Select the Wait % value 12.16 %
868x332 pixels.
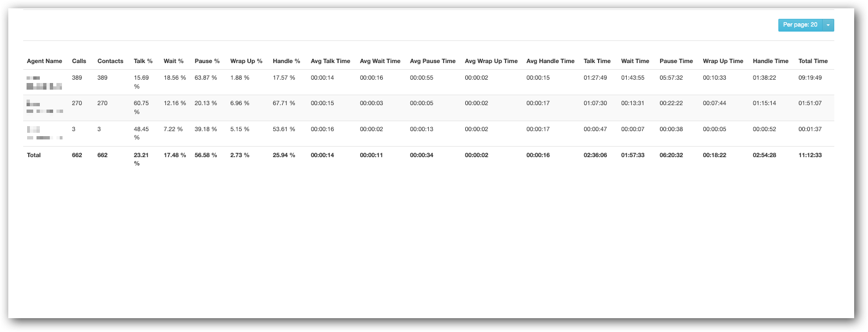(x=175, y=103)
